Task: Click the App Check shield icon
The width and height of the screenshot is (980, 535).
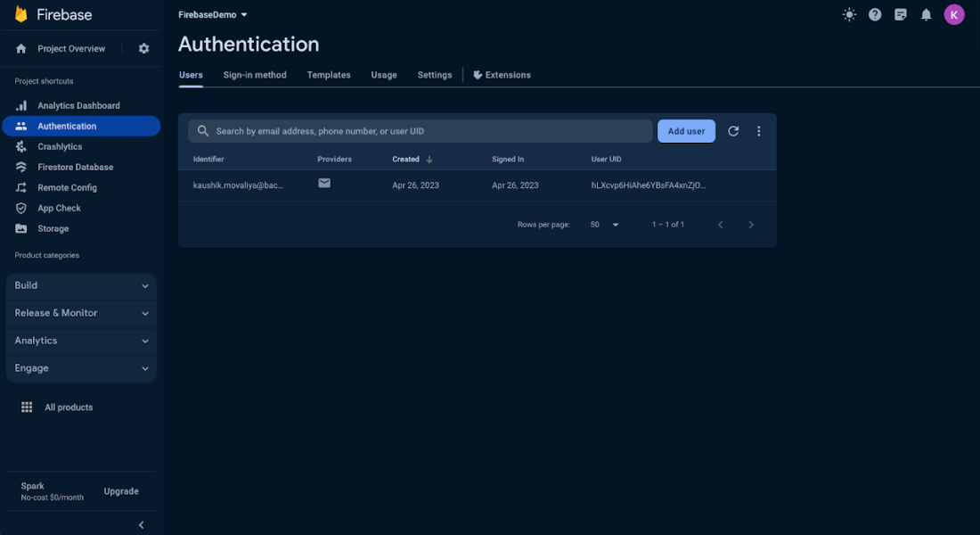Action: (21, 208)
